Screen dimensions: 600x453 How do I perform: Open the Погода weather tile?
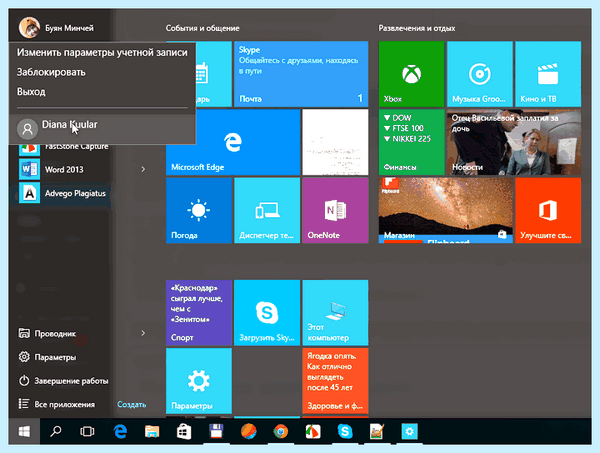tap(199, 210)
